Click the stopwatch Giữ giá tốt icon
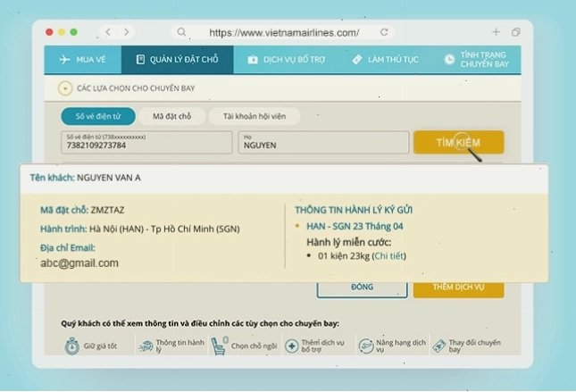The width and height of the screenshot is (576, 392). point(72,346)
